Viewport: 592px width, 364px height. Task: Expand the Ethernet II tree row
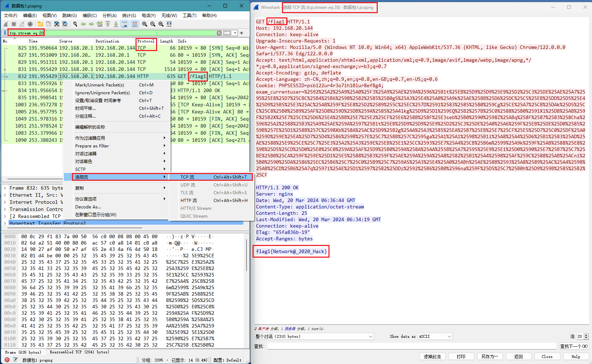coord(5,195)
